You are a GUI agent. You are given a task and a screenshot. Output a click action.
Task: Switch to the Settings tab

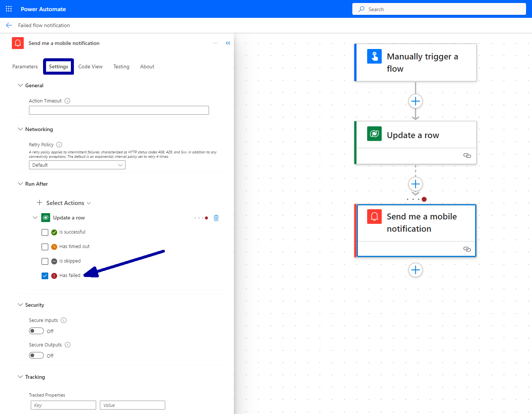tap(59, 66)
